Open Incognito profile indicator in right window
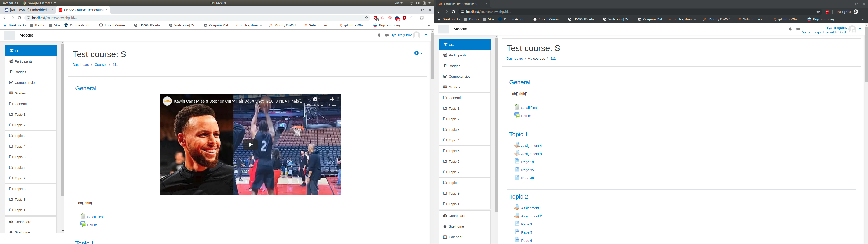The width and height of the screenshot is (868, 244). 847,12
